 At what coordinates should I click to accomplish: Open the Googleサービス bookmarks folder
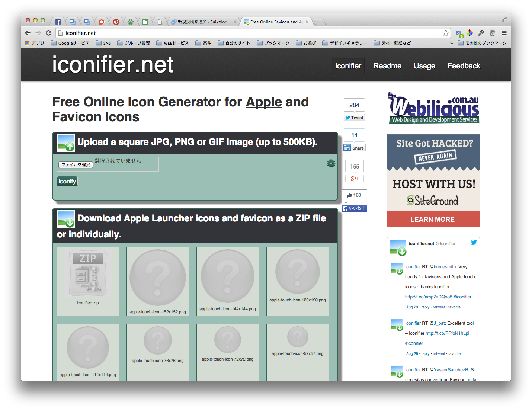tap(70, 43)
